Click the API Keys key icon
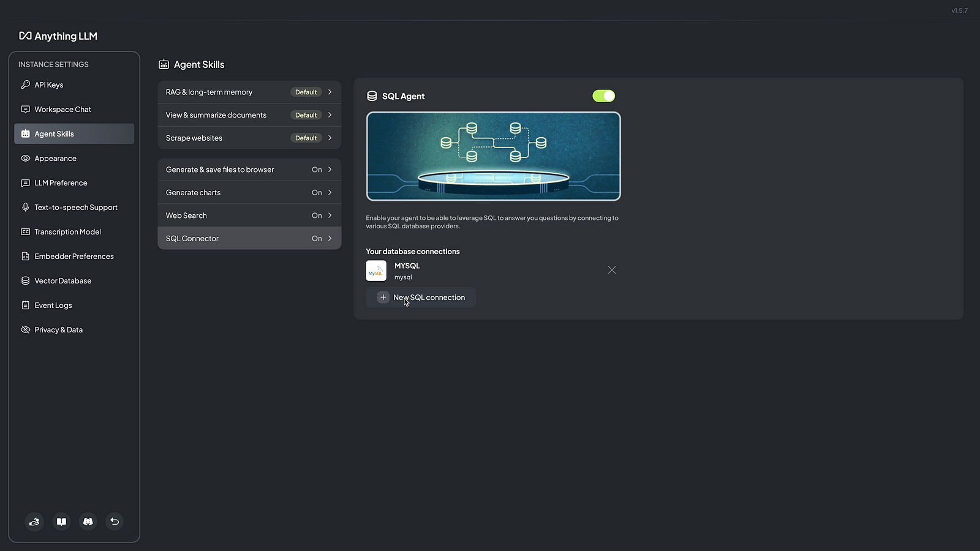Screen dimensions: 980x551 (x=25, y=85)
